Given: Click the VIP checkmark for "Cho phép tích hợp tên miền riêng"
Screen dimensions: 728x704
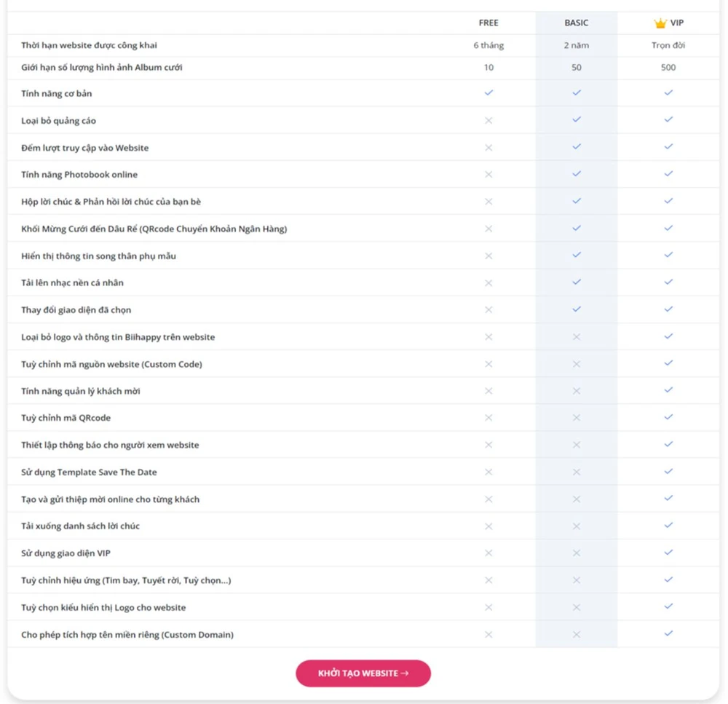Looking at the screenshot, I should (x=668, y=633).
